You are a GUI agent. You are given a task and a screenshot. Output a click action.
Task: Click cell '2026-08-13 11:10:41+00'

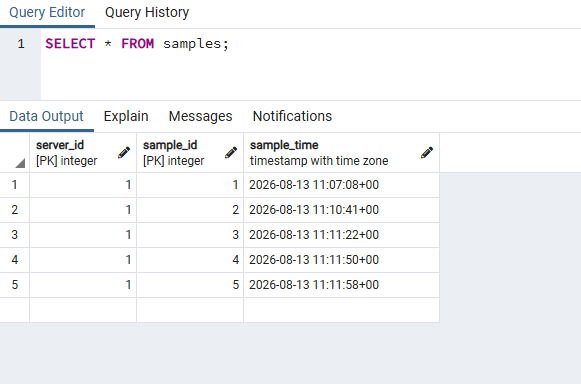point(342,210)
